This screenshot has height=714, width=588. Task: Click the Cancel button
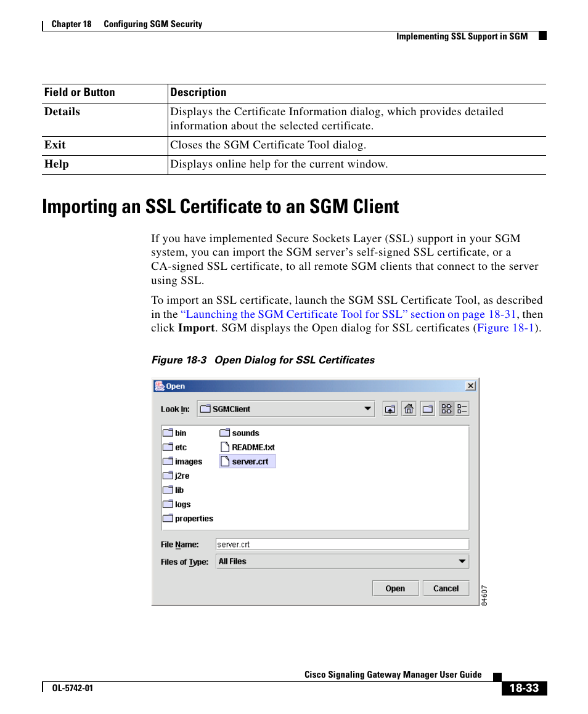click(446, 588)
